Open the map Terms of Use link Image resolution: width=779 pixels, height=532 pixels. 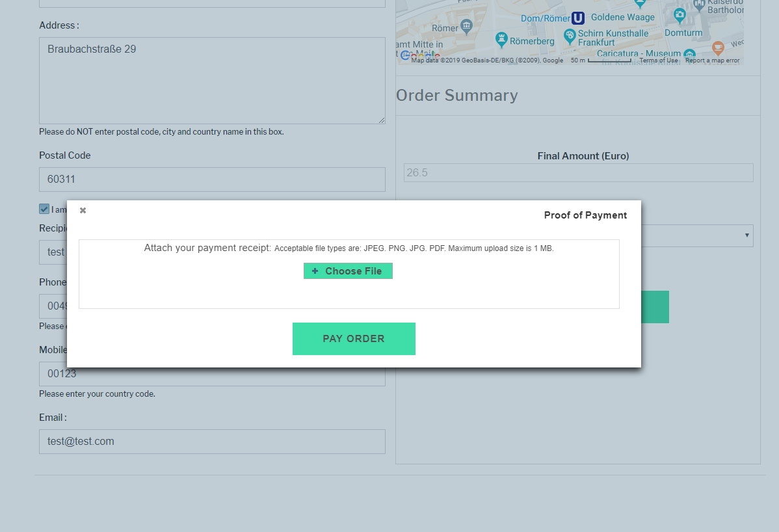click(658, 60)
